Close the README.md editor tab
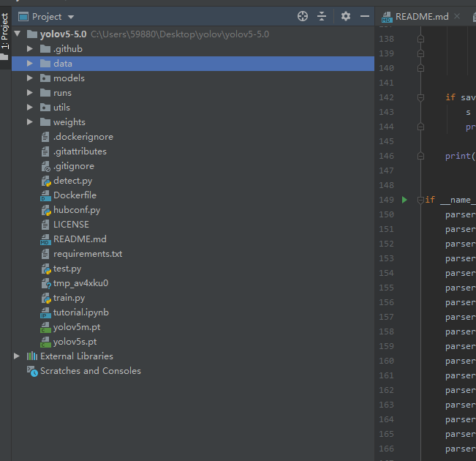 tap(456, 16)
